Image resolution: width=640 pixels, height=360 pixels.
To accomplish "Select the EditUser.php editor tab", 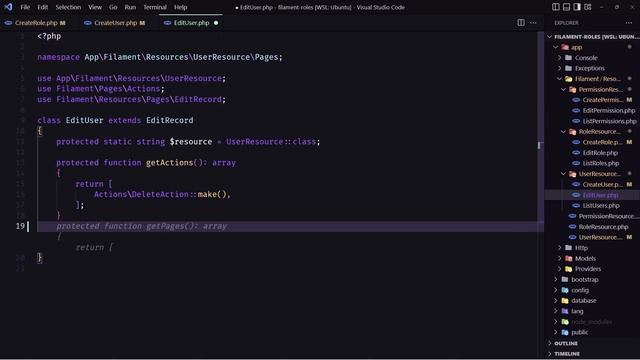I will (x=191, y=23).
